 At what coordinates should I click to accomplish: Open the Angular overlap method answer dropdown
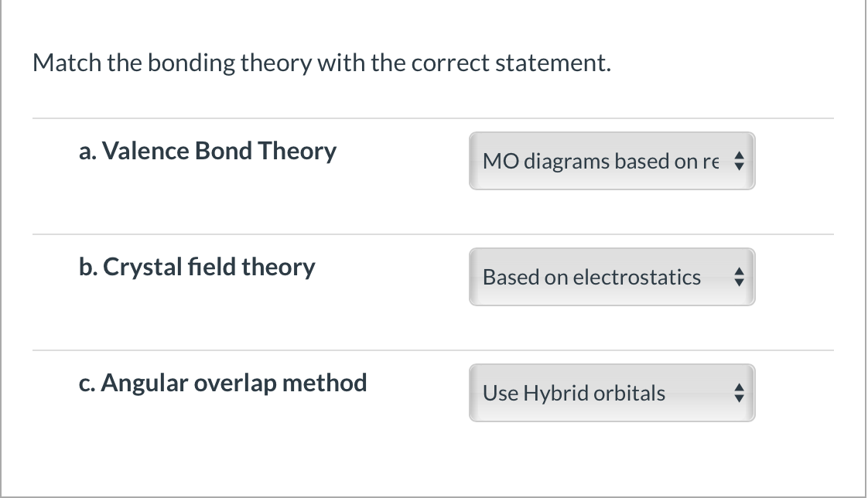611,393
